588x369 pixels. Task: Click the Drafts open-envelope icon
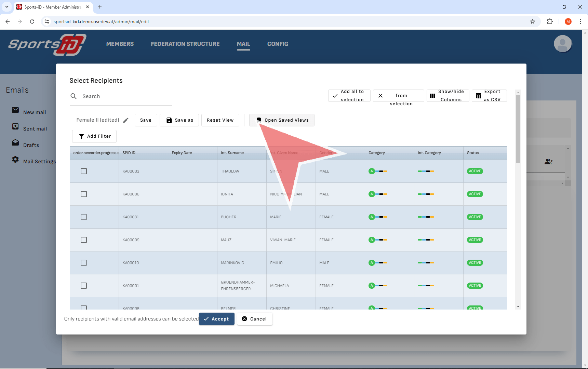15,142
